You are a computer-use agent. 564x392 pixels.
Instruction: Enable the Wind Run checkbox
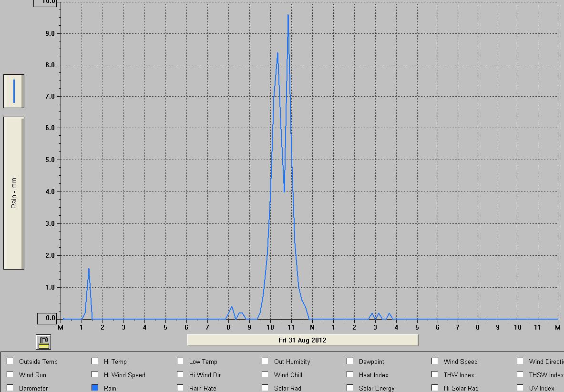pos(10,374)
